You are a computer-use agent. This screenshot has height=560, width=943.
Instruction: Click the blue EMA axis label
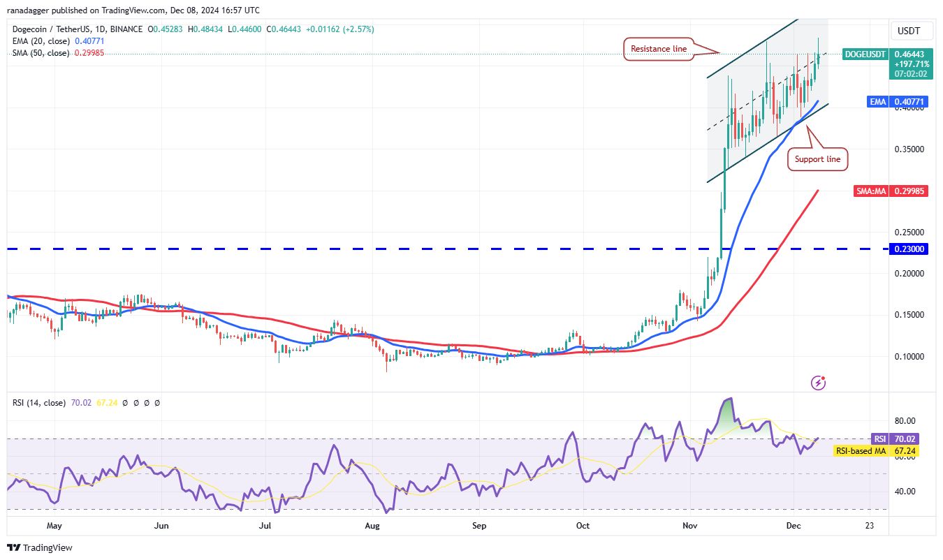[878, 102]
